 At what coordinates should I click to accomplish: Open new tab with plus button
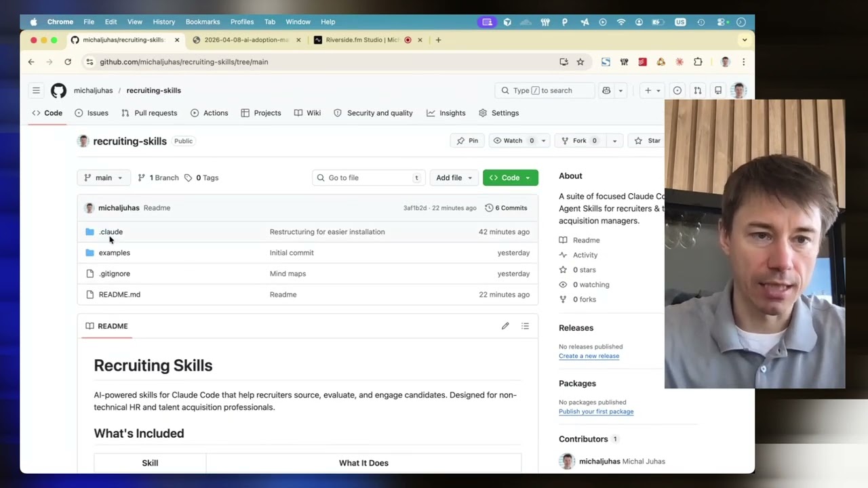[x=438, y=40]
